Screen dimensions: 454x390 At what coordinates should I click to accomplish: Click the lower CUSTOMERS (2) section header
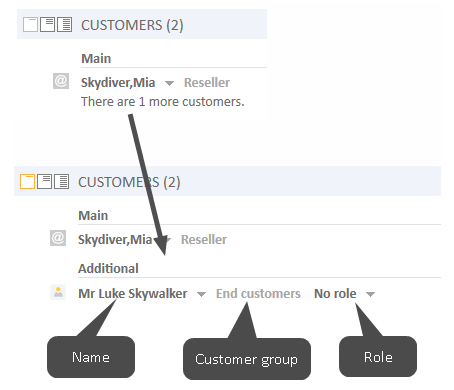point(227,181)
